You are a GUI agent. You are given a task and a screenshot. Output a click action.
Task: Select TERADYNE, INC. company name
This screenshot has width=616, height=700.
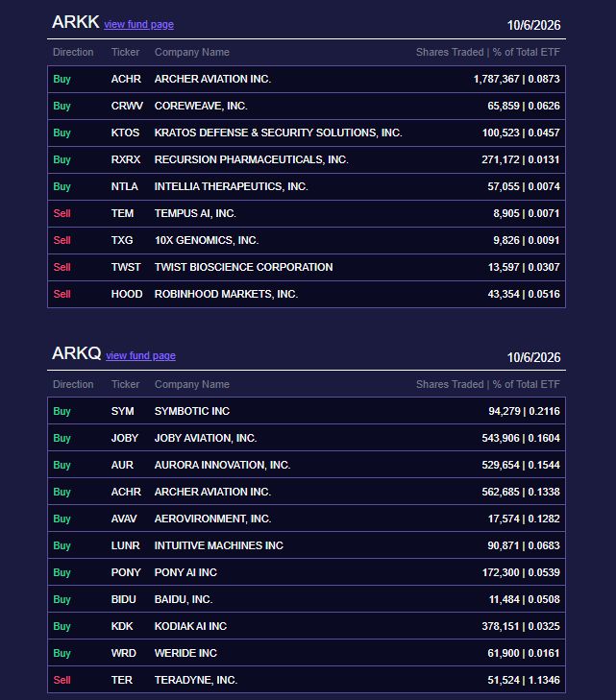(x=196, y=680)
